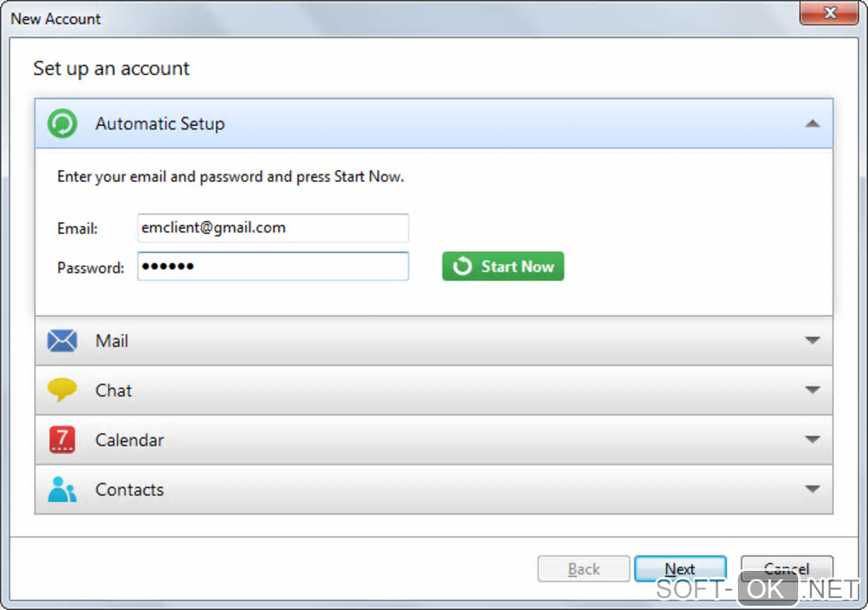The width and height of the screenshot is (868, 610).
Task: Collapse the Automatic Setup section arrow
Action: pos(812,124)
